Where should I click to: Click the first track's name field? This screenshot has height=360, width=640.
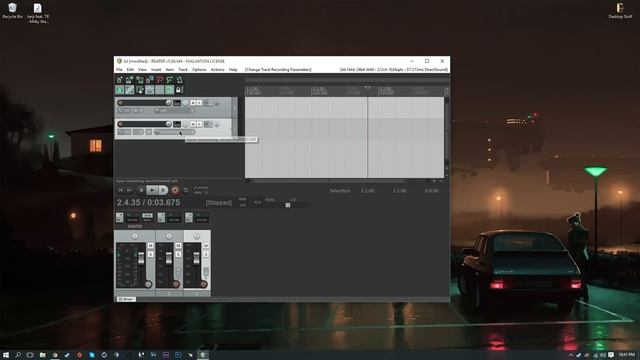(x=144, y=103)
